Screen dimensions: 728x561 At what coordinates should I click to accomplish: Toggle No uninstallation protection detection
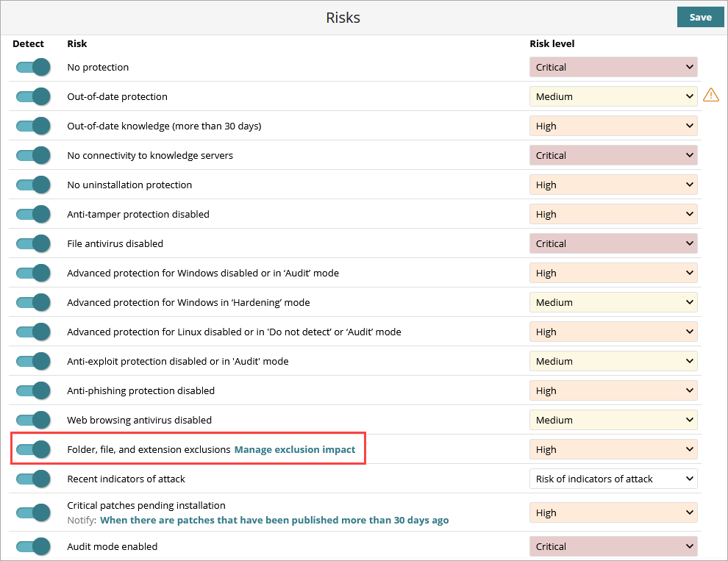point(33,185)
